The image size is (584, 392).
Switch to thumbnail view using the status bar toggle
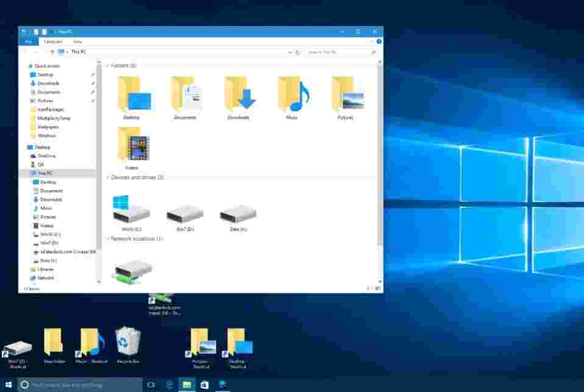coord(377,288)
